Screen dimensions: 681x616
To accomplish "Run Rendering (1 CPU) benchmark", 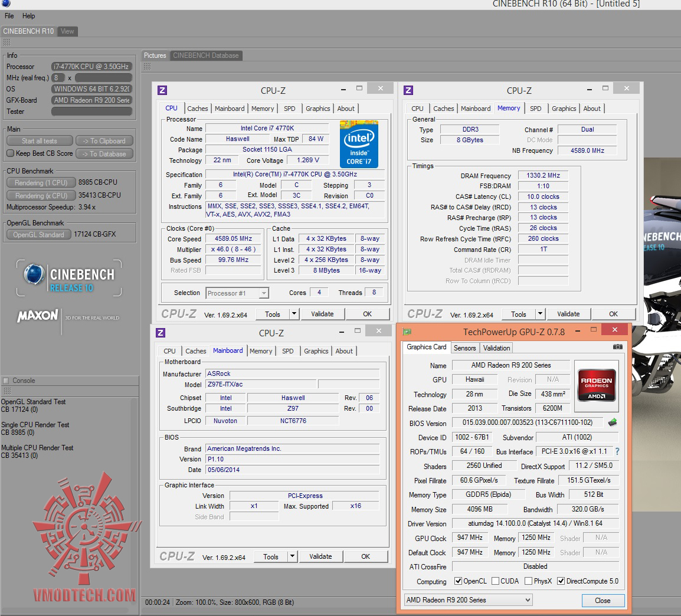I will [x=41, y=183].
